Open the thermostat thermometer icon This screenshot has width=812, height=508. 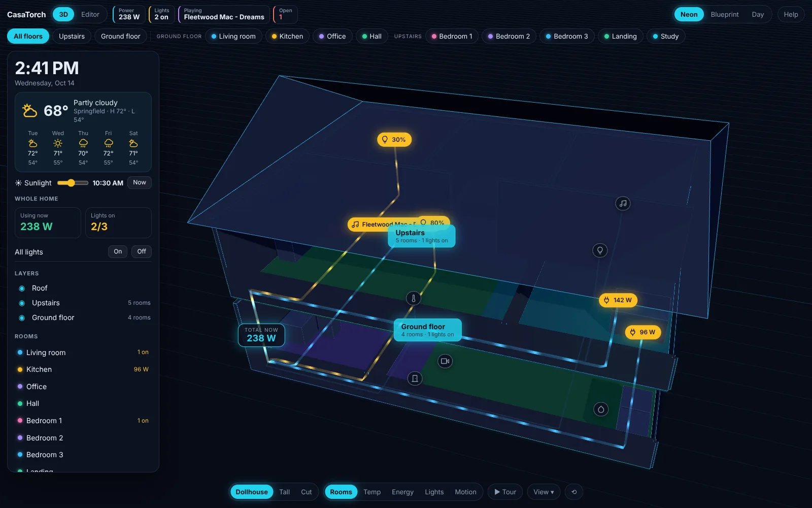coord(413,299)
